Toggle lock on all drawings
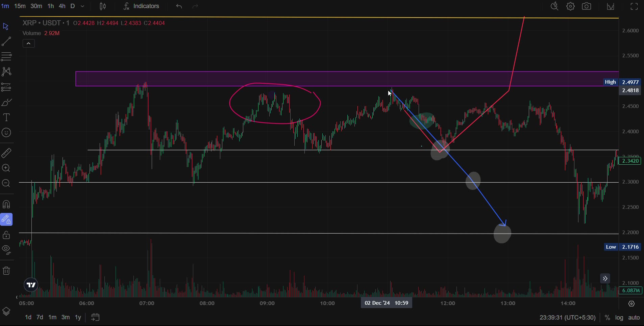The height and width of the screenshot is (326, 644). point(6,235)
